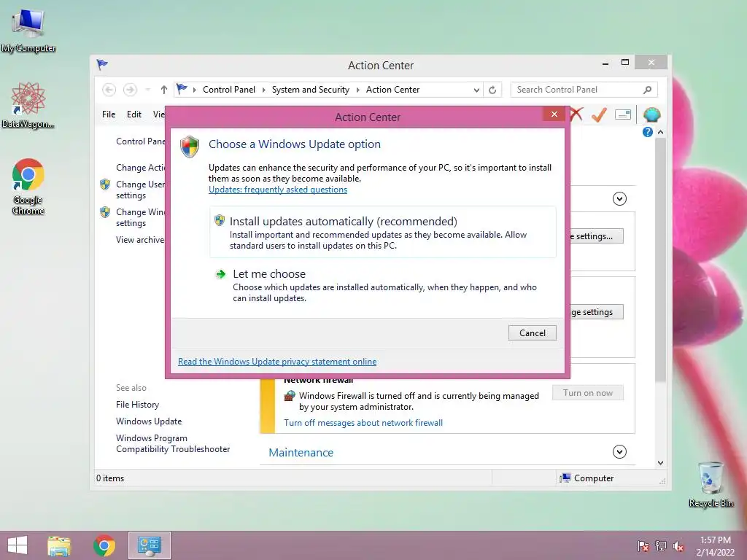
Task: Click scrollbar up arrow
Action: click(x=660, y=132)
